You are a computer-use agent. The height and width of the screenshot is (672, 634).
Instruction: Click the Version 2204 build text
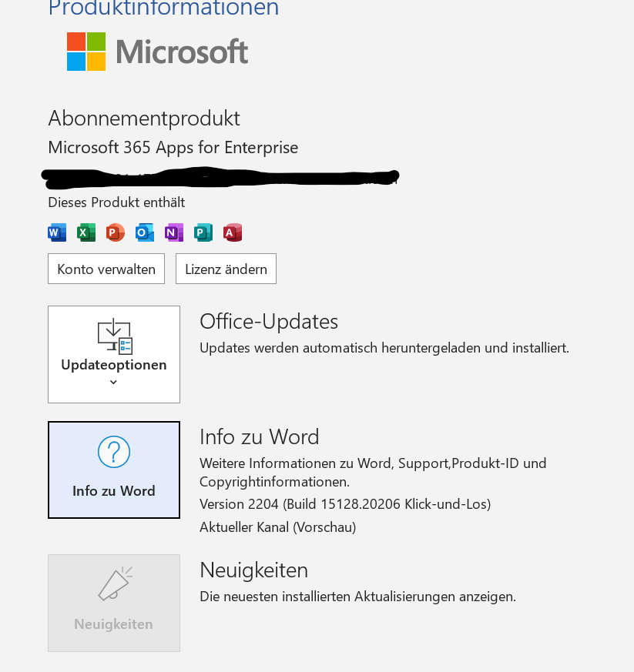(x=345, y=504)
